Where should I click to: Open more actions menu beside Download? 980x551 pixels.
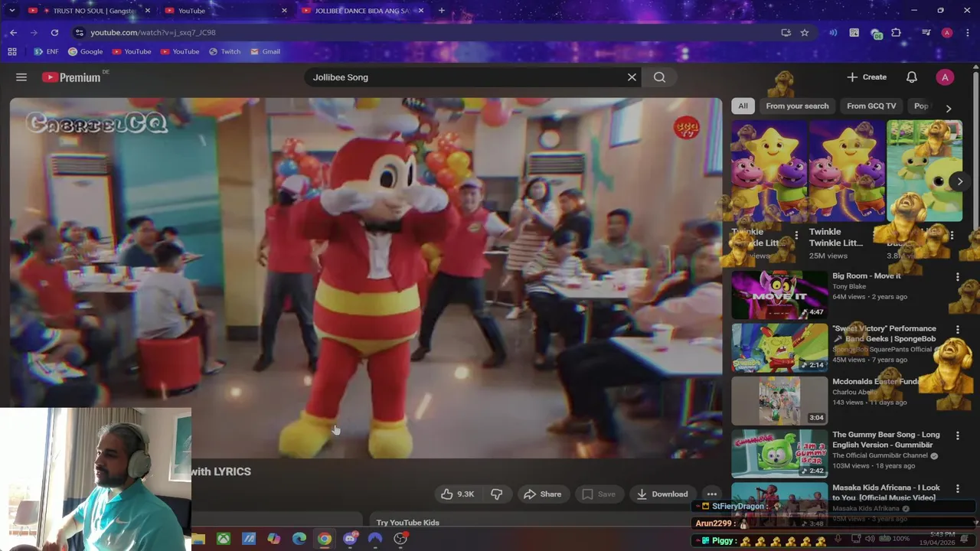[x=711, y=494]
